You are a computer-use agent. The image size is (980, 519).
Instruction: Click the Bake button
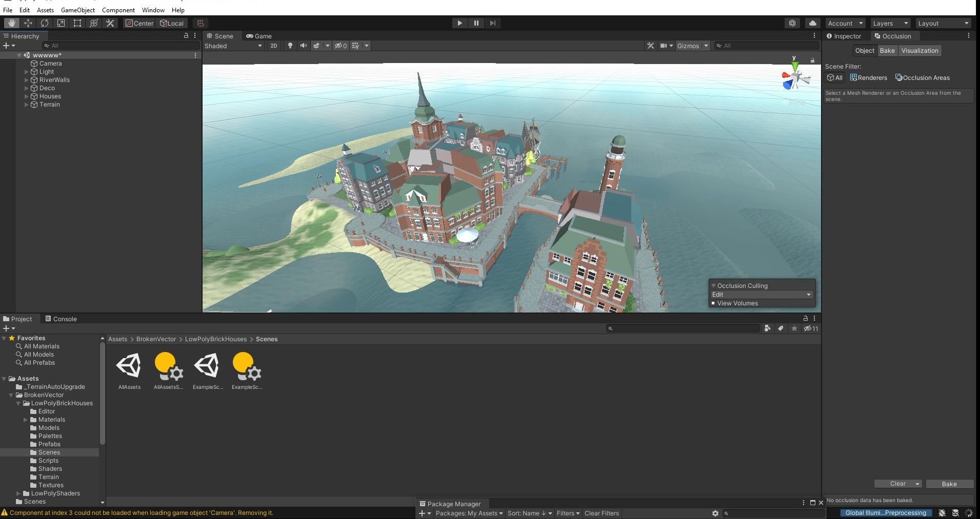click(949, 484)
